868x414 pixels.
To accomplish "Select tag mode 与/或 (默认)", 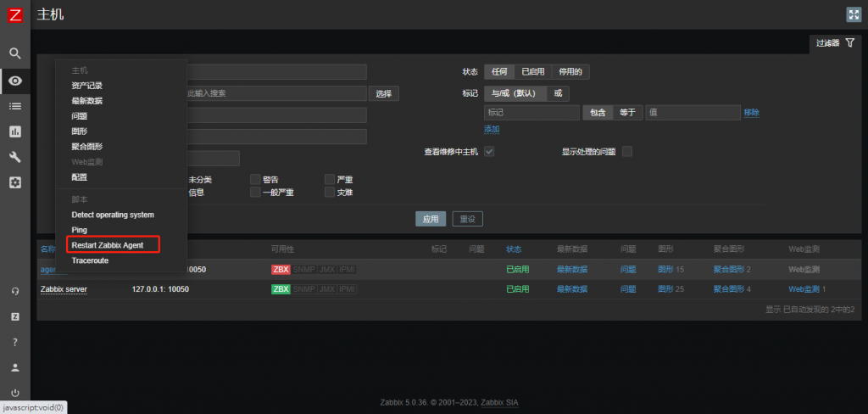I will point(515,93).
